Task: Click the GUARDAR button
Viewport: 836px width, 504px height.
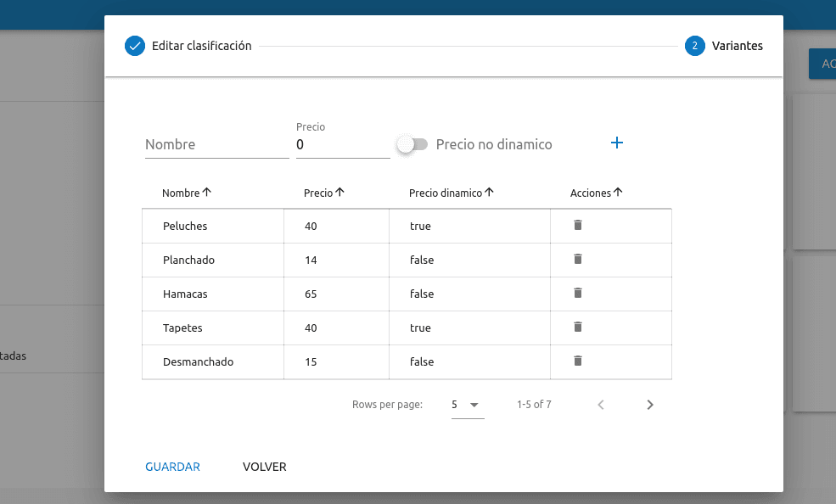Action: pyautogui.click(x=173, y=467)
